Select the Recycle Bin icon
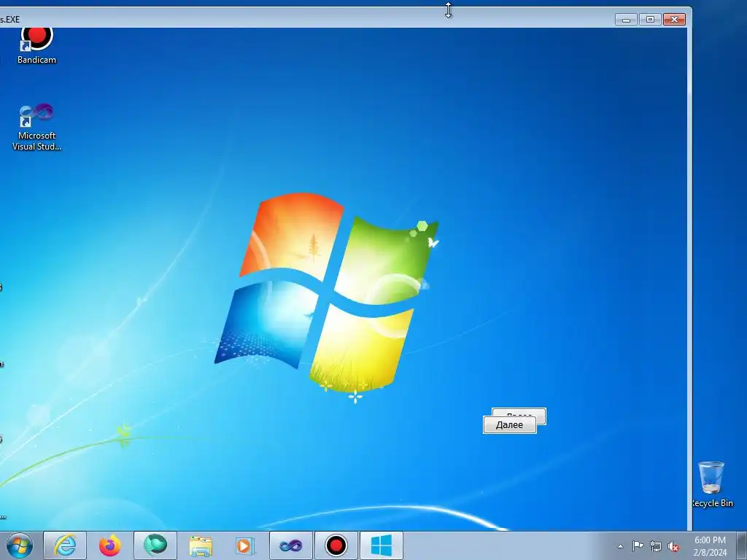The height and width of the screenshot is (560, 747). (712, 484)
